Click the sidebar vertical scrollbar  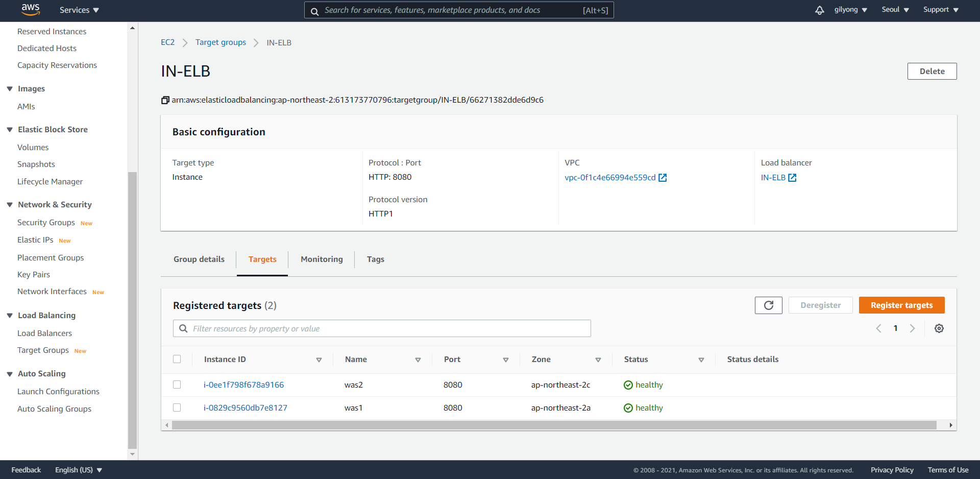[x=132, y=310]
